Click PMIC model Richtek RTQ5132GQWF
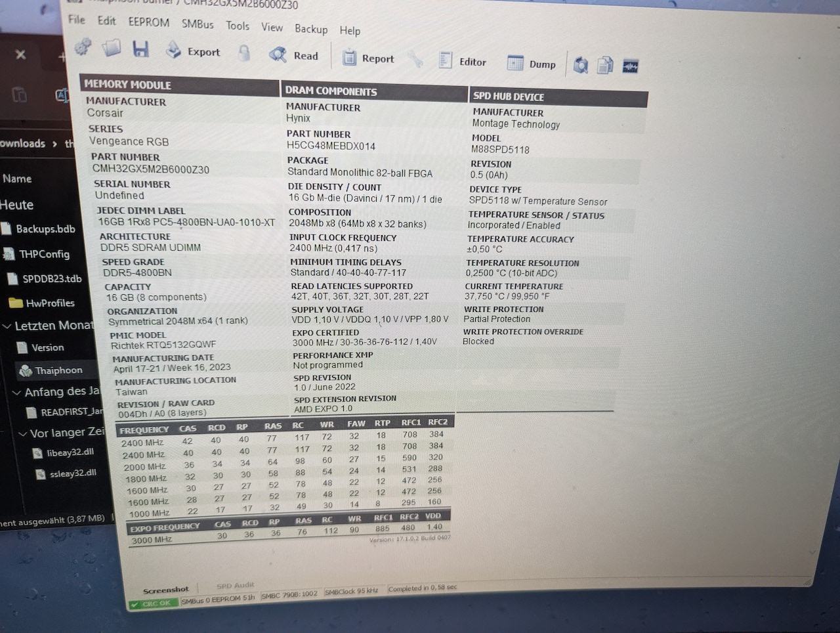This screenshot has height=633, width=840. pyautogui.click(x=163, y=344)
